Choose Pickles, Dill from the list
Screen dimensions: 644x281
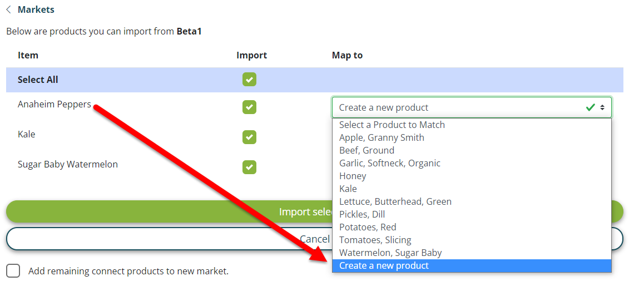[x=361, y=214]
